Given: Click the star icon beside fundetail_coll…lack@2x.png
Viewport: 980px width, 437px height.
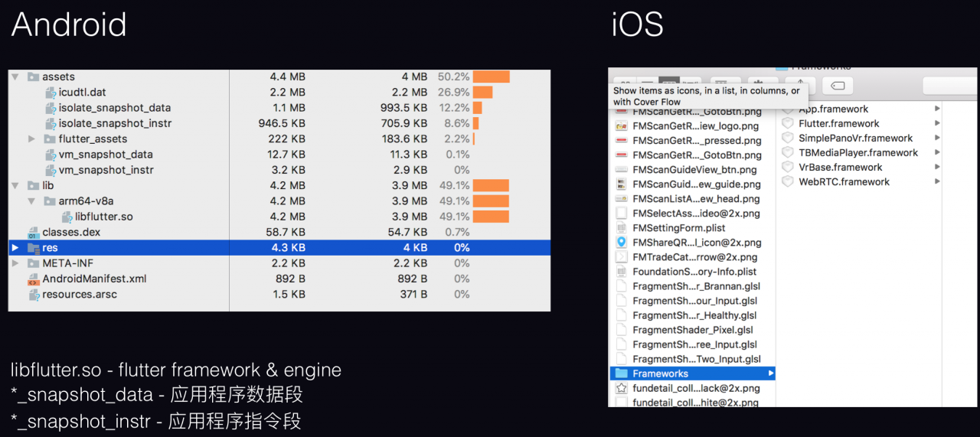Looking at the screenshot, I should (x=621, y=388).
